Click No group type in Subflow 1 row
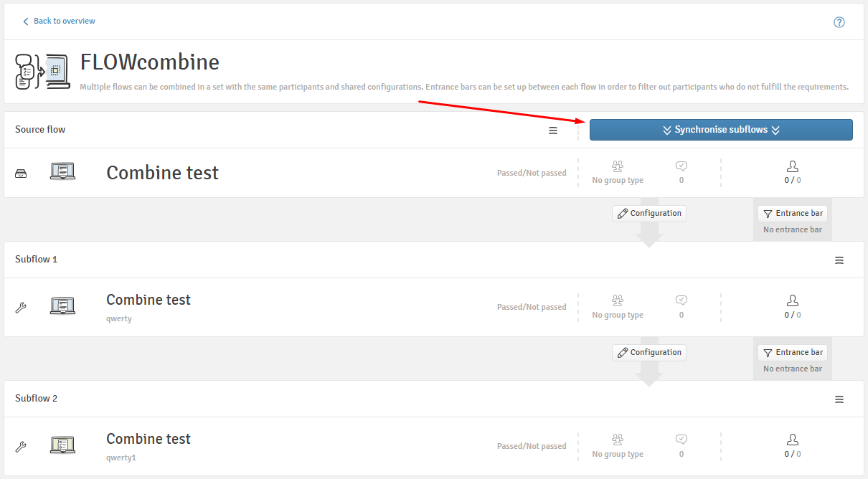 (618, 316)
